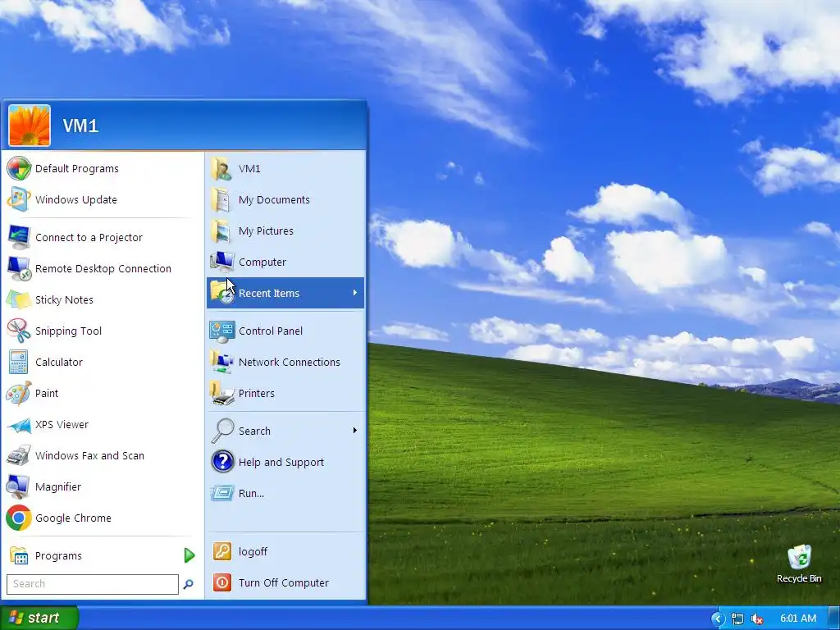The width and height of the screenshot is (840, 630).
Task: Open Run dialog icon
Action: click(x=222, y=493)
